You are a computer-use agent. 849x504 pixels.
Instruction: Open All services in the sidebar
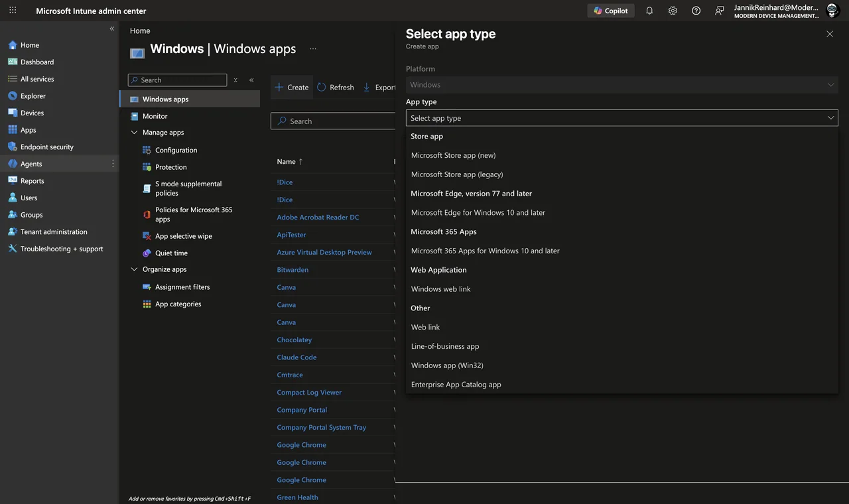[37, 79]
